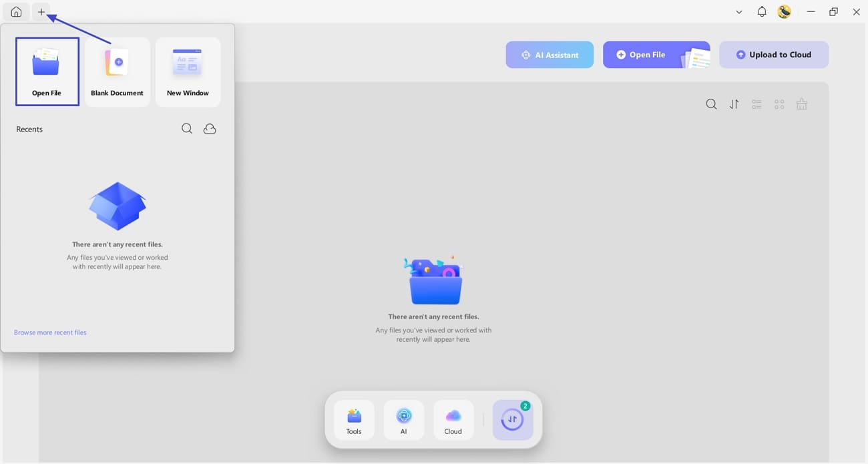Click the purple Open File button
Viewport: 868px width, 464px height.
pyautogui.click(x=656, y=55)
